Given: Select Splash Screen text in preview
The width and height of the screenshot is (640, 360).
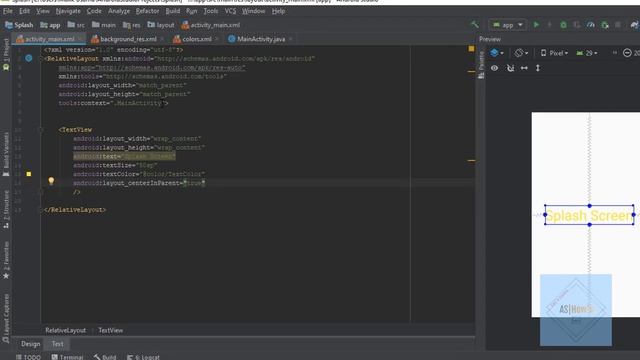Looking at the screenshot, I should click(589, 216).
